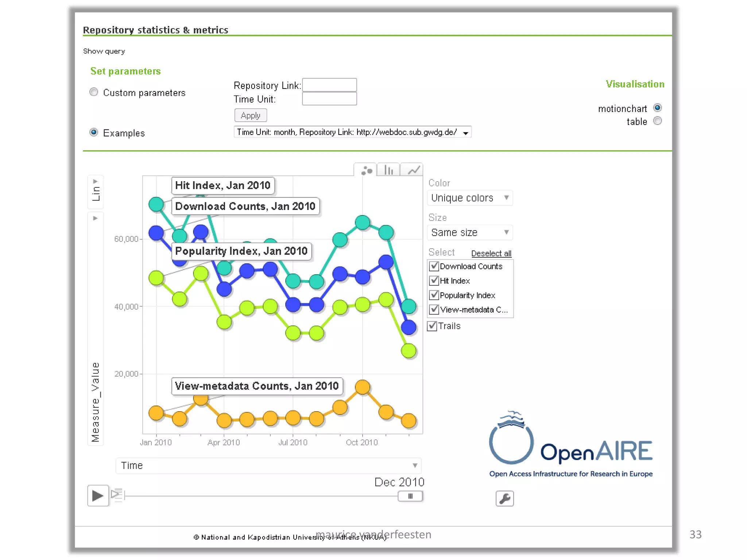This screenshot has height=560, width=747.
Task: Click the Measure_Value axis arrow
Action: [96, 218]
